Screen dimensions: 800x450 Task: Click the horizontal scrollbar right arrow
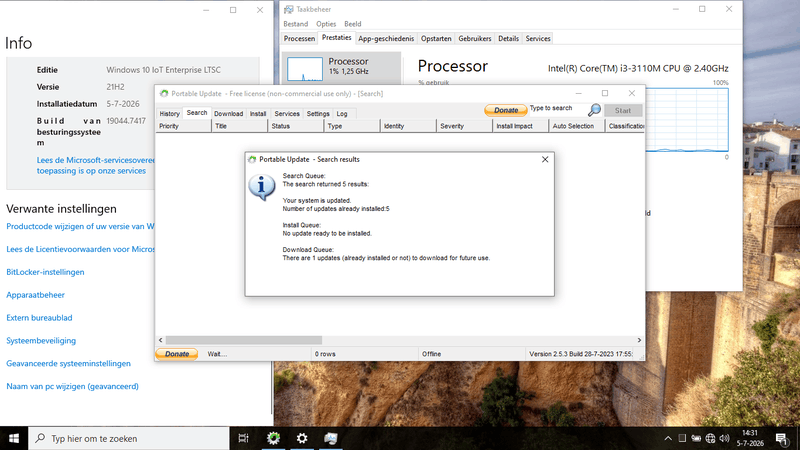point(639,340)
